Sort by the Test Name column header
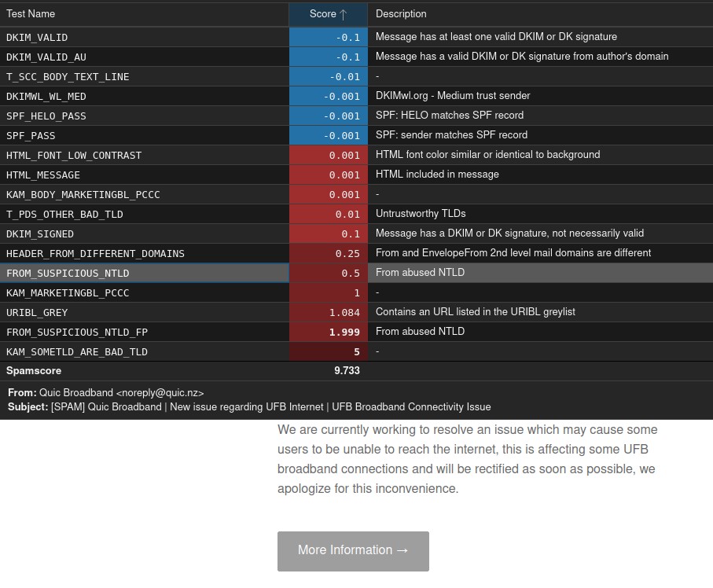This screenshot has width=713, height=588. pyautogui.click(x=31, y=14)
